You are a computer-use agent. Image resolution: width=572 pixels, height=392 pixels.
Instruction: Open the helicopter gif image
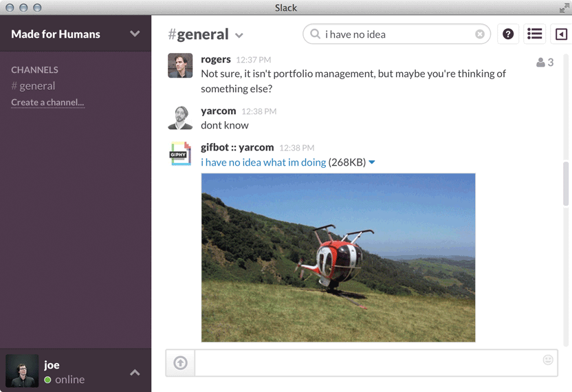pyautogui.click(x=338, y=258)
